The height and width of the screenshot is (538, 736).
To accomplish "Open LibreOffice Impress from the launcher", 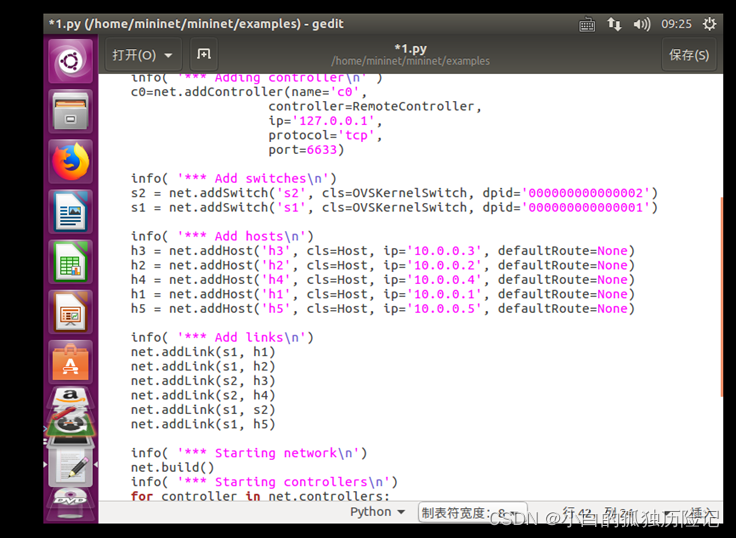I will tap(70, 312).
